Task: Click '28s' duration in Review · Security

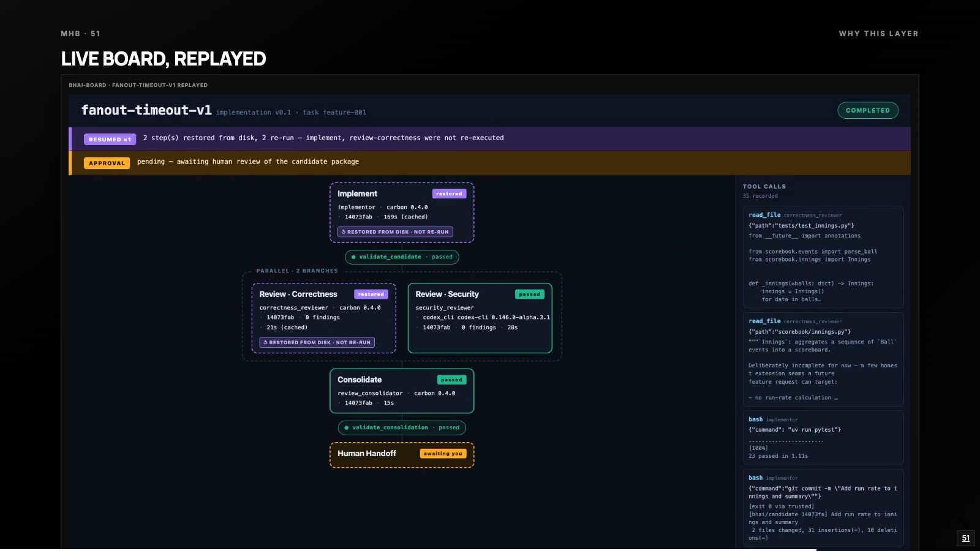Action: coord(513,328)
